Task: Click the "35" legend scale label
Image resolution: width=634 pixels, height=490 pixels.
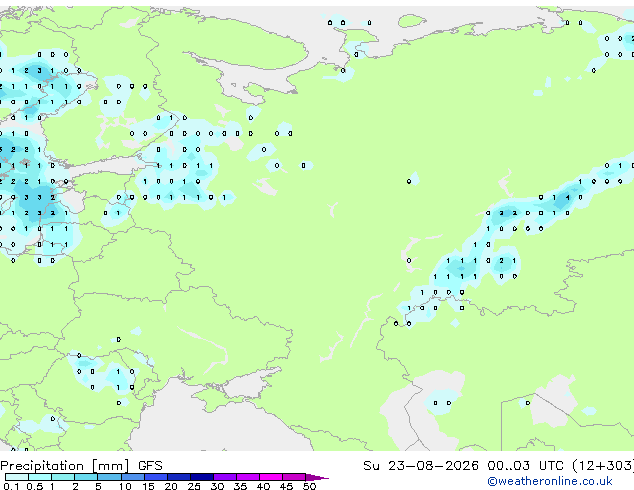Action: tap(240, 486)
